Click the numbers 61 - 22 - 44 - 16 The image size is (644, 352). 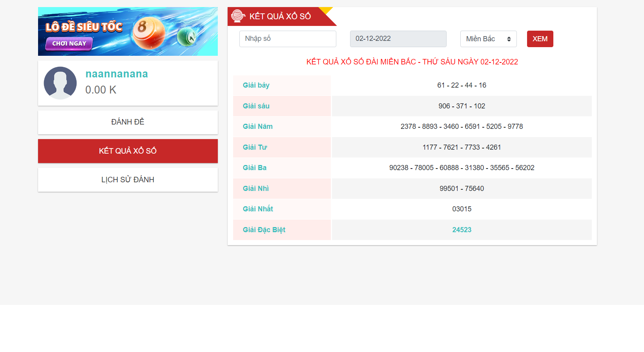click(462, 85)
